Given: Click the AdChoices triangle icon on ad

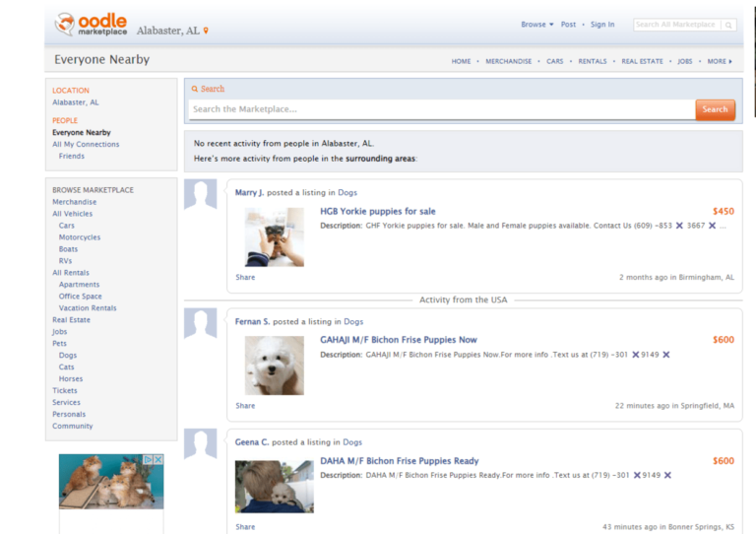Looking at the screenshot, I should coord(149,460).
